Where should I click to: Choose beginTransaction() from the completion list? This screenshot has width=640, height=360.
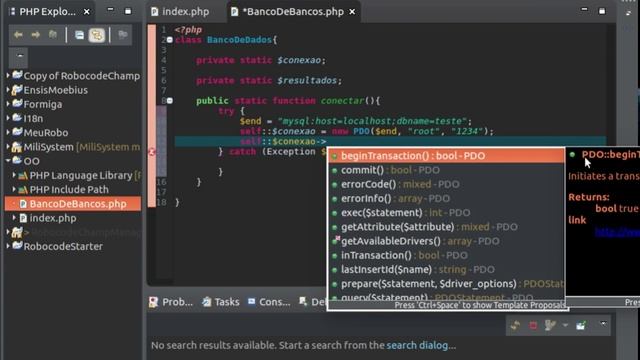coord(446,156)
